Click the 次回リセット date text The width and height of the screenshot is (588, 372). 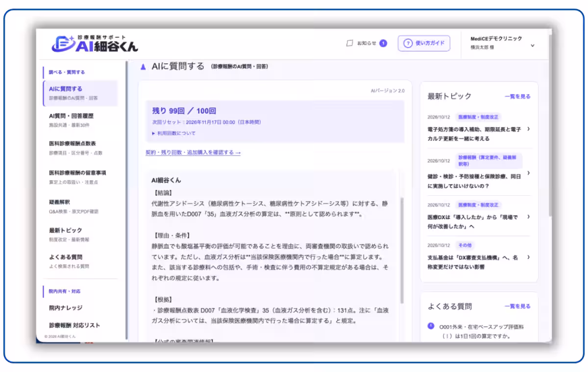206,122
